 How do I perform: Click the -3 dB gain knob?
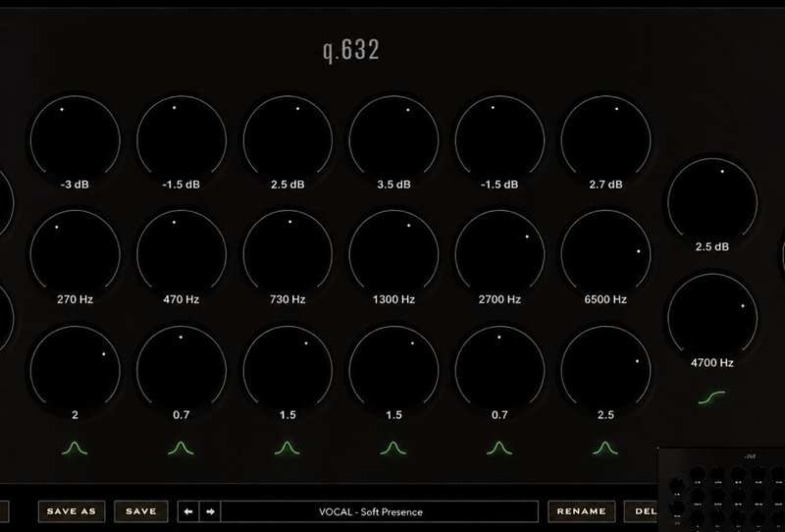[76, 140]
